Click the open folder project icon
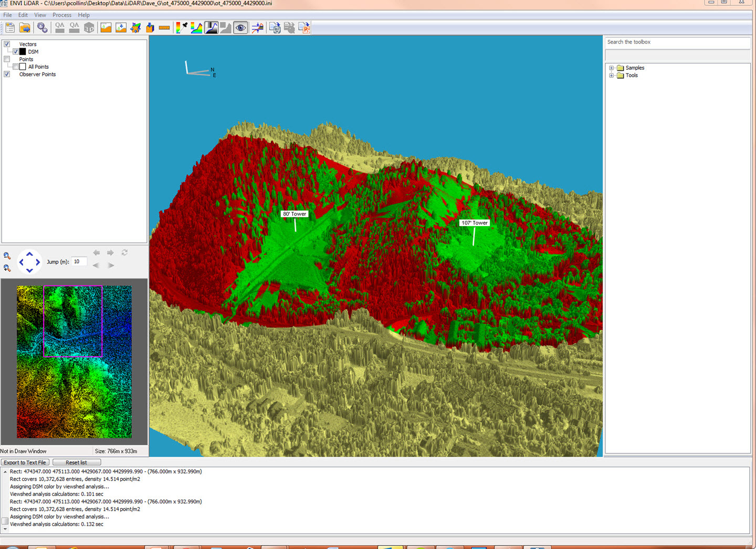This screenshot has height=549, width=756. 25,28
